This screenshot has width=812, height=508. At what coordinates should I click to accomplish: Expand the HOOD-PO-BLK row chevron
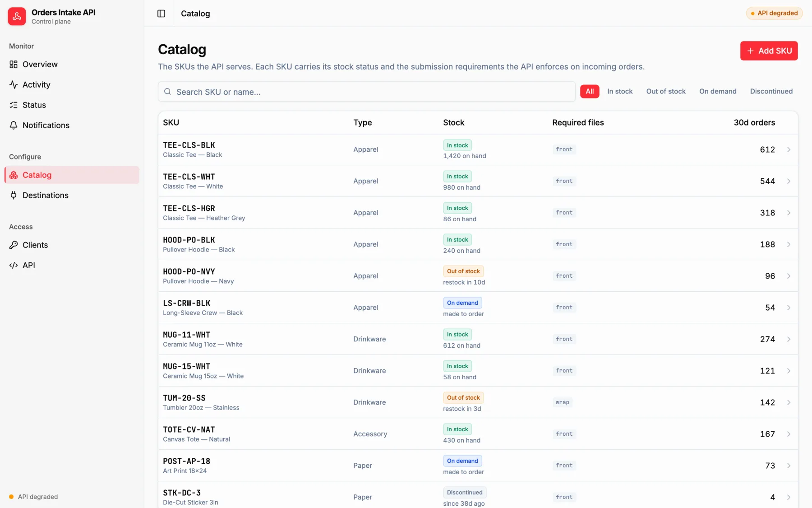point(789,244)
